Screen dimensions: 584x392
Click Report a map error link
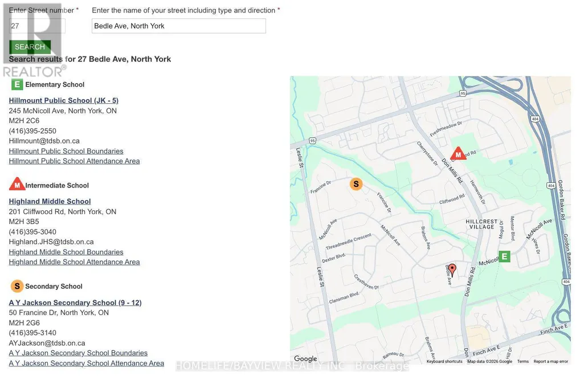[x=551, y=361]
